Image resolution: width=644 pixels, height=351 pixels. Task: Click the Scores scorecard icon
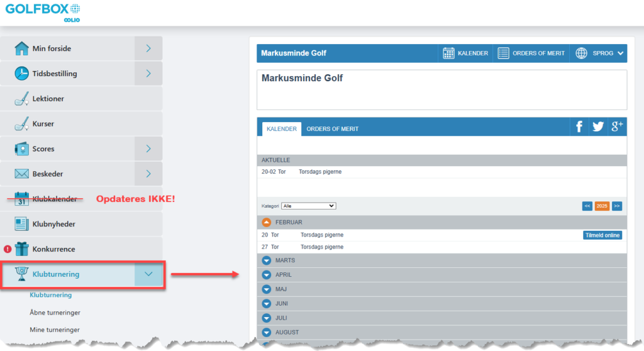pos(21,149)
